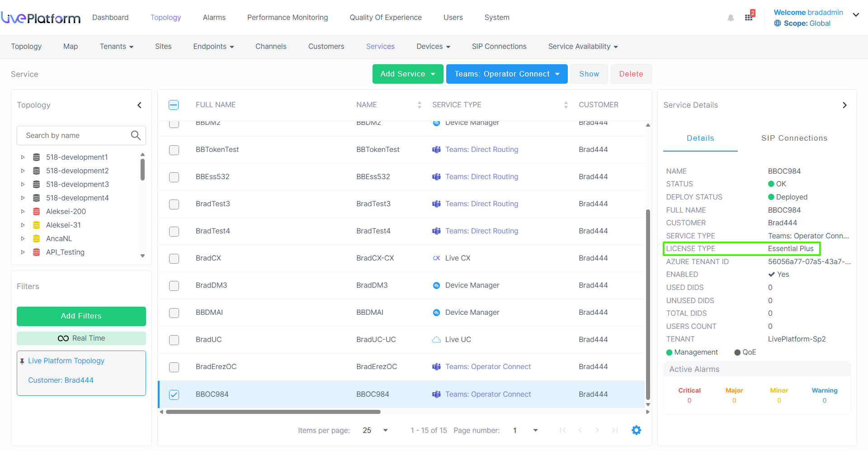Click the Add Filters button

coord(81,316)
